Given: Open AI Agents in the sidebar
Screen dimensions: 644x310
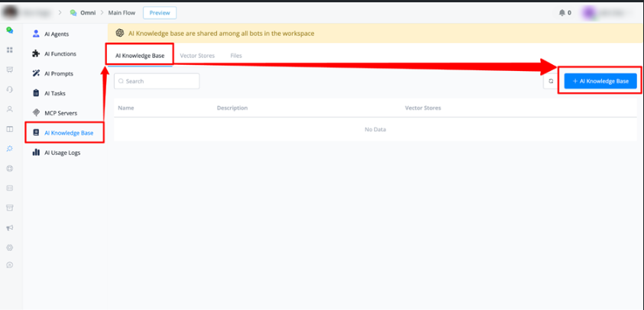Looking at the screenshot, I should point(57,34).
